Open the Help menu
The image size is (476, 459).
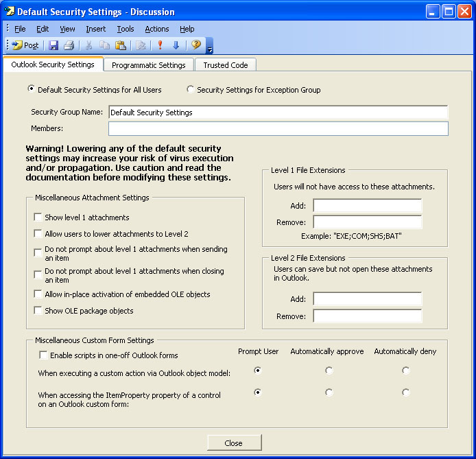(187, 29)
